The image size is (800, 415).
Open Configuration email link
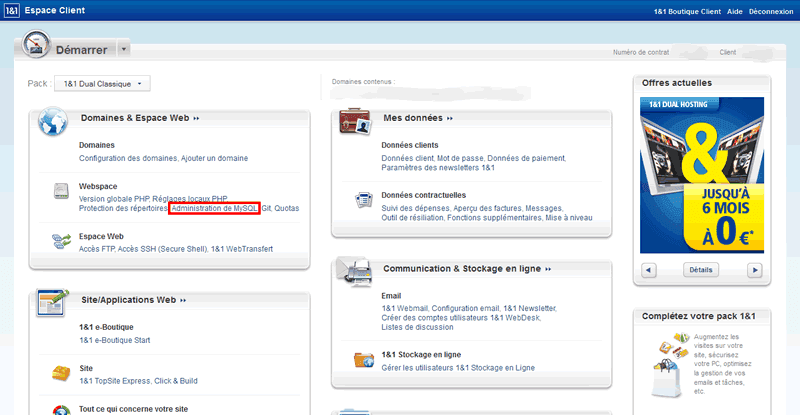[465, 308]
